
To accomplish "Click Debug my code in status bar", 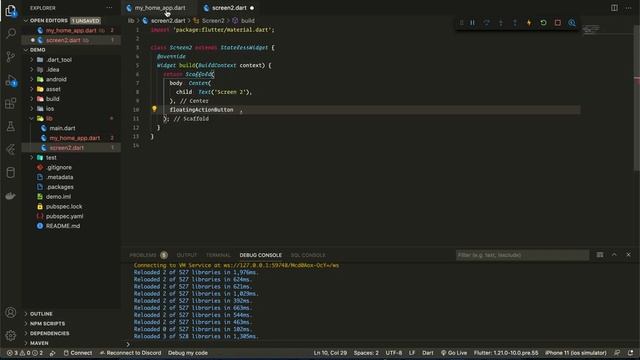I will 188,353.
